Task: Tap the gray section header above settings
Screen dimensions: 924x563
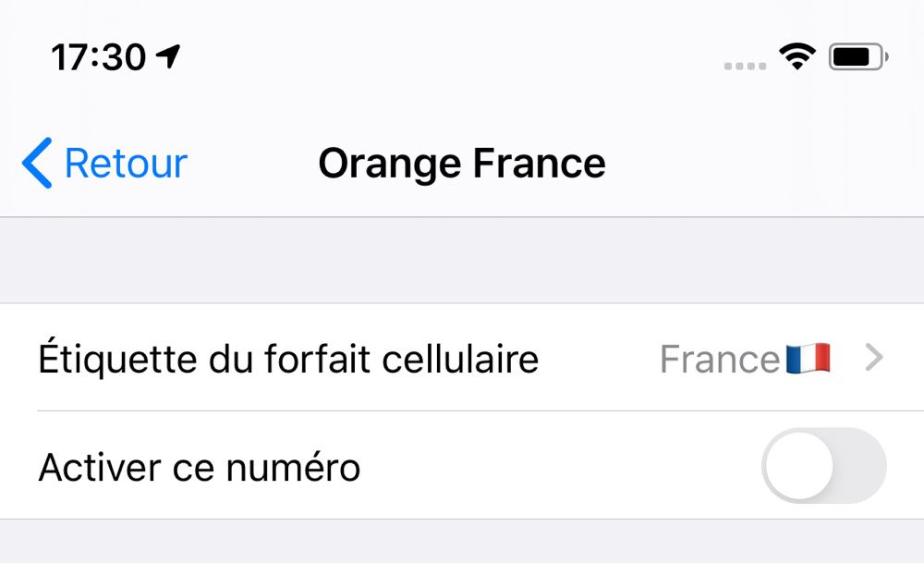Action: pos(462,260)
